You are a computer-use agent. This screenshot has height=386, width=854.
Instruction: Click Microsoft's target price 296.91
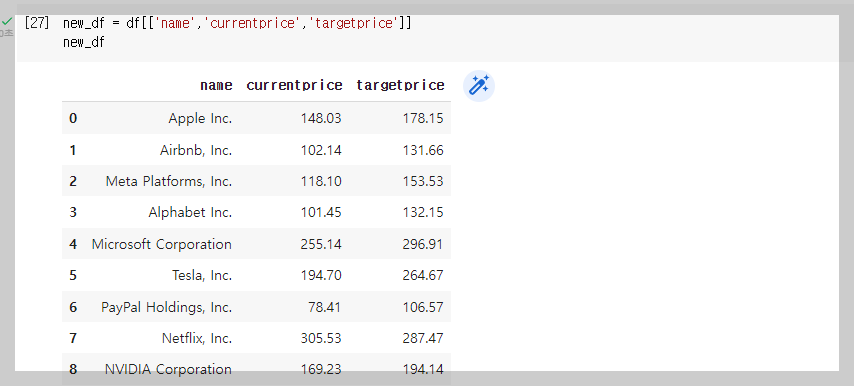click(423, 244)
